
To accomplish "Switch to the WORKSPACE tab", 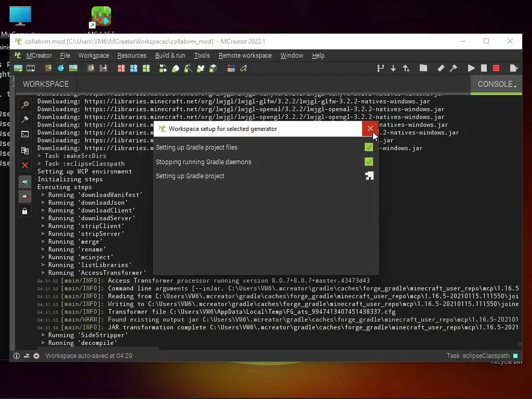I will pyautogui.click(x=46, y=84).
